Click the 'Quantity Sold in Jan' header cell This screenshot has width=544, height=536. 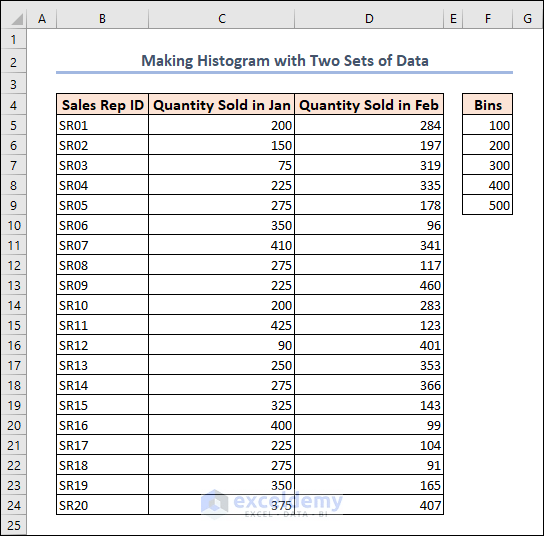[221, 104]
